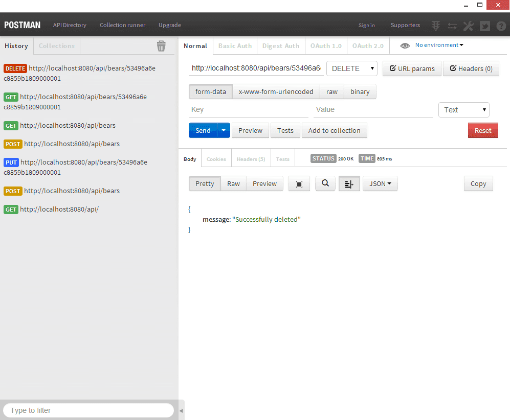Open help question mark icon
This screenshot has width=510, height=420.
(501, 26)
